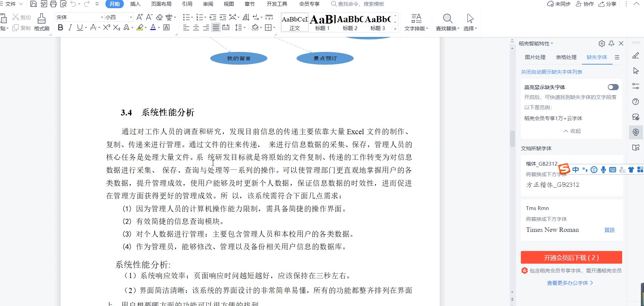Screen dimensions: 644x306
Task: Expand the styles gallery more arrow
Action: [395, 29]
